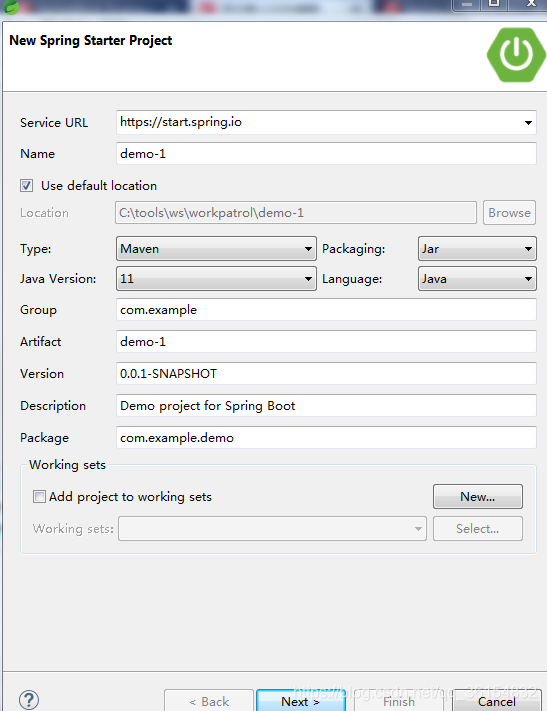This screenshot has width=547, height=711.
Task: Focus the Version field 0.0.1-SNAPSHOT
Action: pos(326,374)
